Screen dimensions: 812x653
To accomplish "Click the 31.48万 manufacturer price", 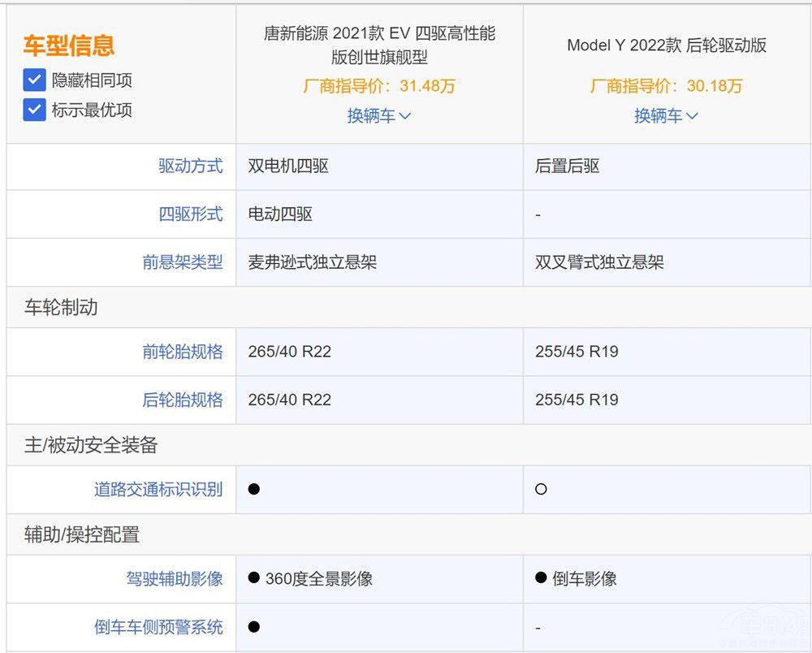I will coord(427,86).
